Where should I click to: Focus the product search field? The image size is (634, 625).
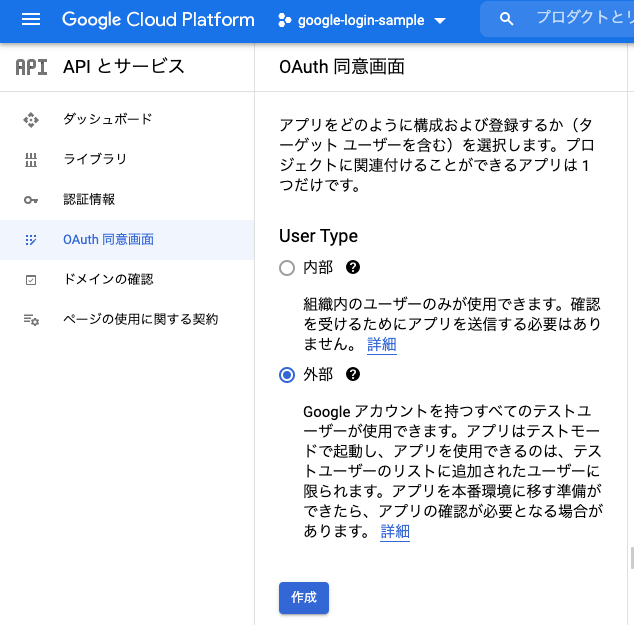(x=557, y=19)
